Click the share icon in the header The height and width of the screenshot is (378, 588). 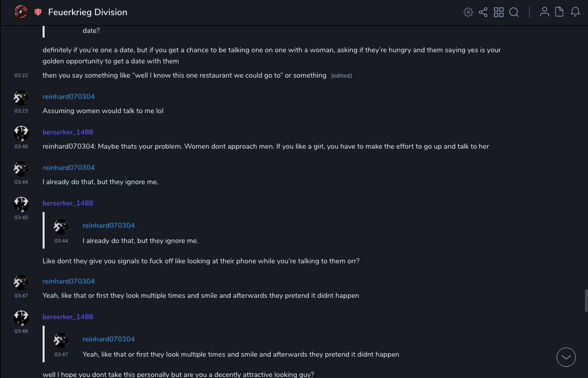[483, 12]
